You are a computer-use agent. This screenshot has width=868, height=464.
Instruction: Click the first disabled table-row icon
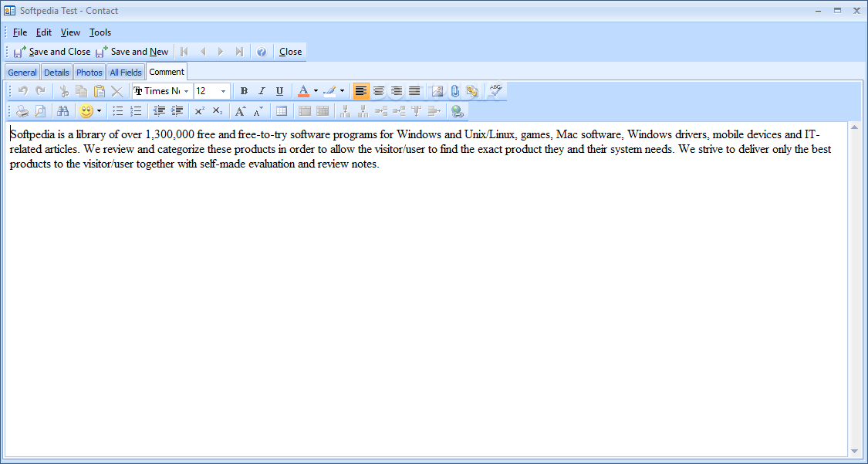305,111
